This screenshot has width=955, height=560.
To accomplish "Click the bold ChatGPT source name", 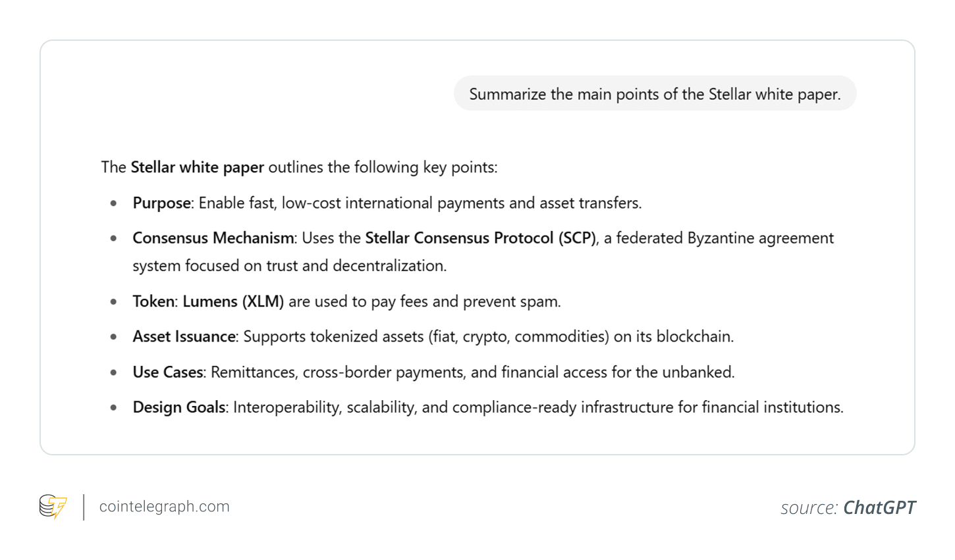I will pyautogui.click(x=879, y=507).
